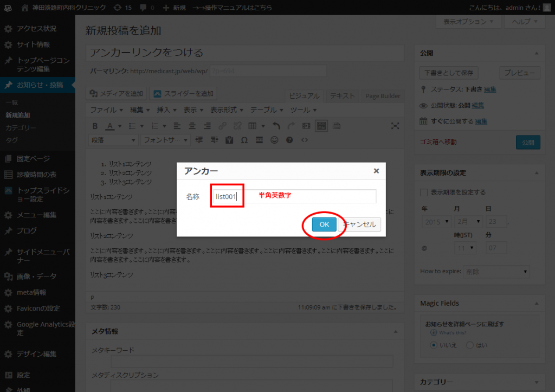Screen dimensions: 555x392
Task: Open the text color A swatch
Action: pos(110,126)
